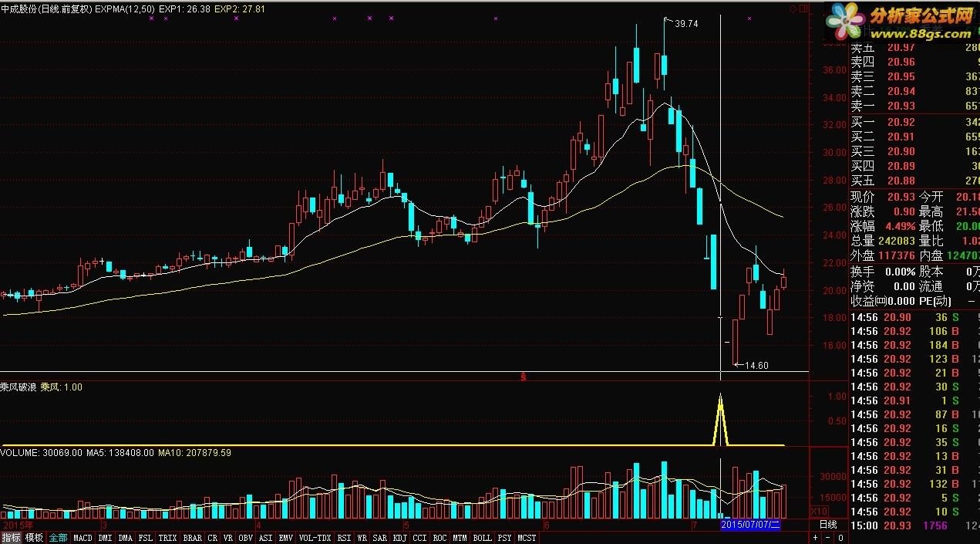Click the 0 reset button under 日线
980x544 pixels.
coord(840,538)
